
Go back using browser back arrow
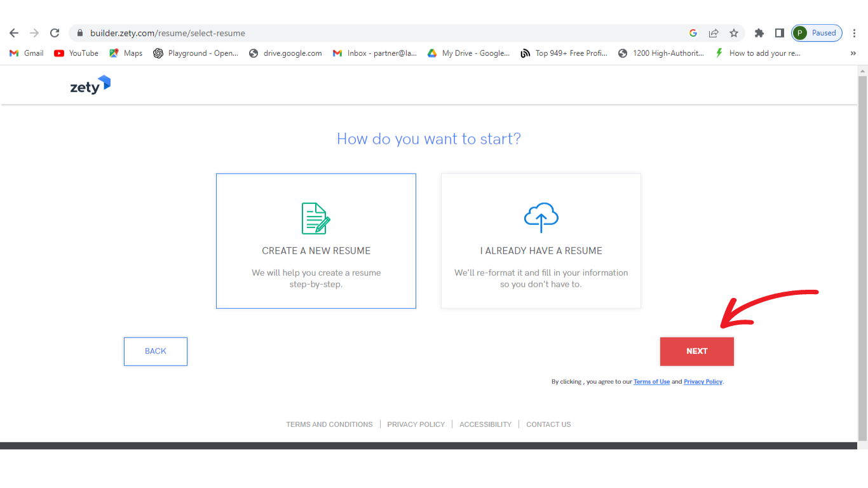point(14,33)
